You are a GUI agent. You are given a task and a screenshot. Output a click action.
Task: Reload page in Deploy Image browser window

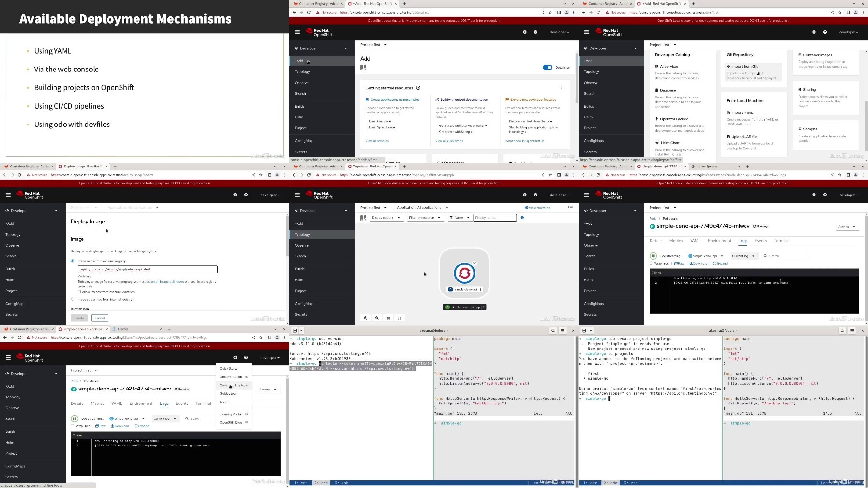[19, 175]
